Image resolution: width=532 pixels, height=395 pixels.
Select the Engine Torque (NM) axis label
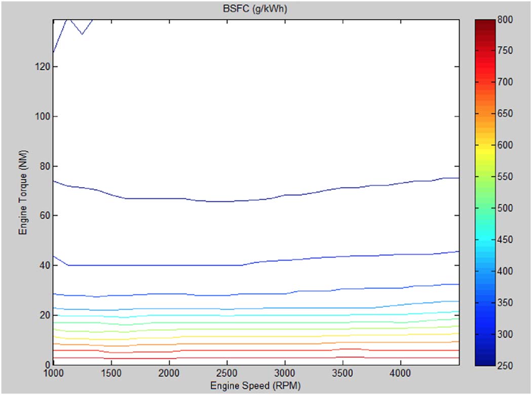click(23, 192)
